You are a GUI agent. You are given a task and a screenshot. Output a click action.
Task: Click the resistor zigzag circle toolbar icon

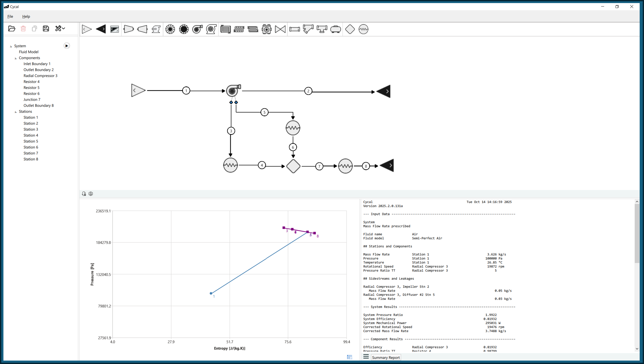click(363, 29)
